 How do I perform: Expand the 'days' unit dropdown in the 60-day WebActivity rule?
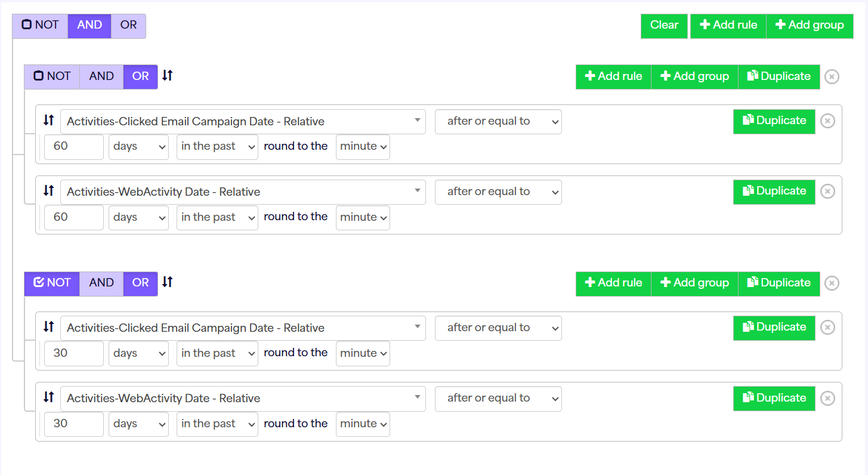(140, 218)
